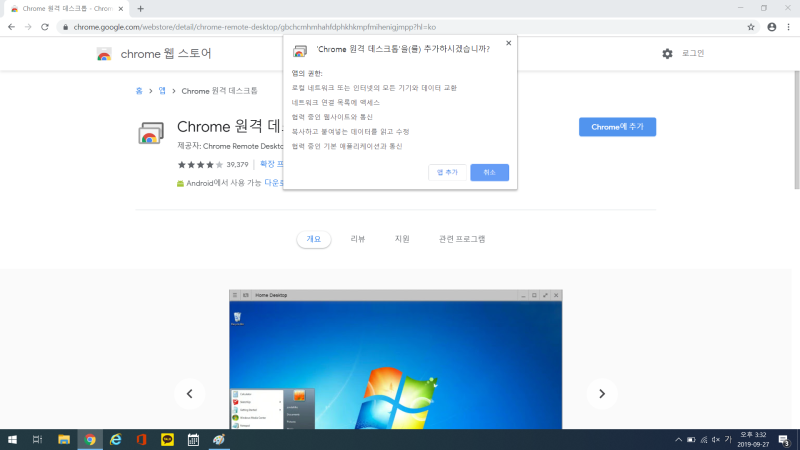Click the battery tray icon
The height and width of the screenshot is (450, 800).
691,440
